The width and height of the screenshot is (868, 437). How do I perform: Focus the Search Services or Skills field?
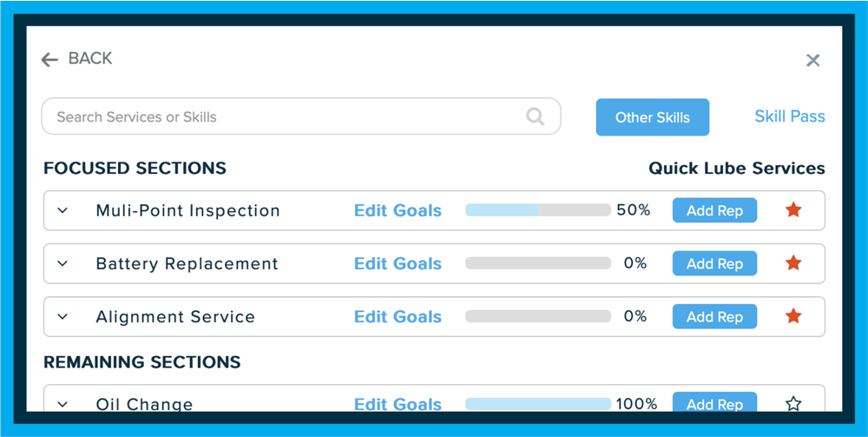coord(301,116)
